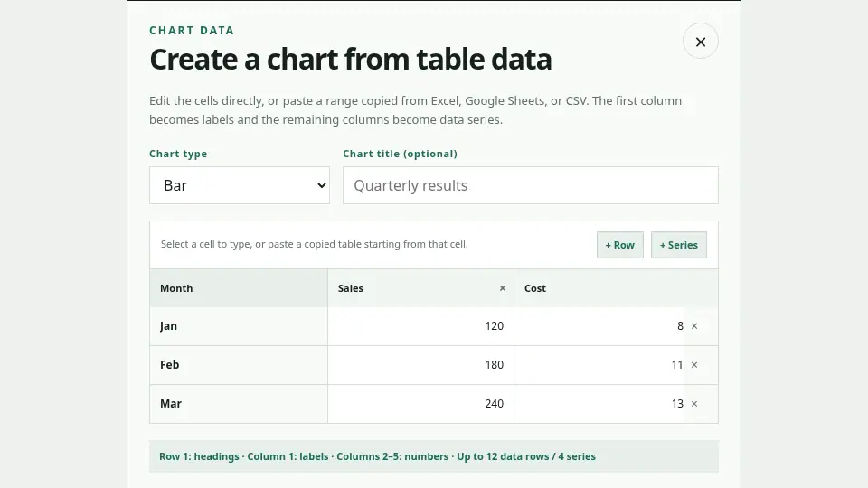Open the Chart type dropdown
Image resolution: width=868 pixels, height=488 pixels.
click(x=239, y=185)
